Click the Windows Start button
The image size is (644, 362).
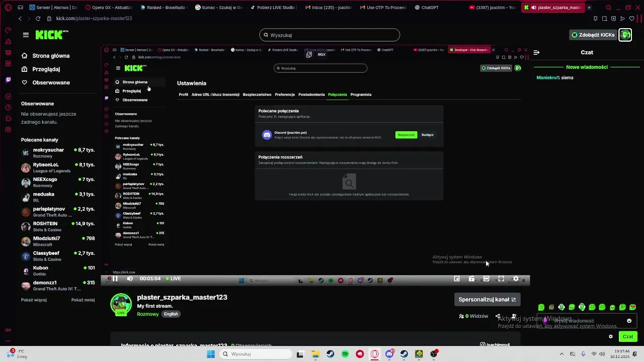pyautogui.click(x=211, y=354)
